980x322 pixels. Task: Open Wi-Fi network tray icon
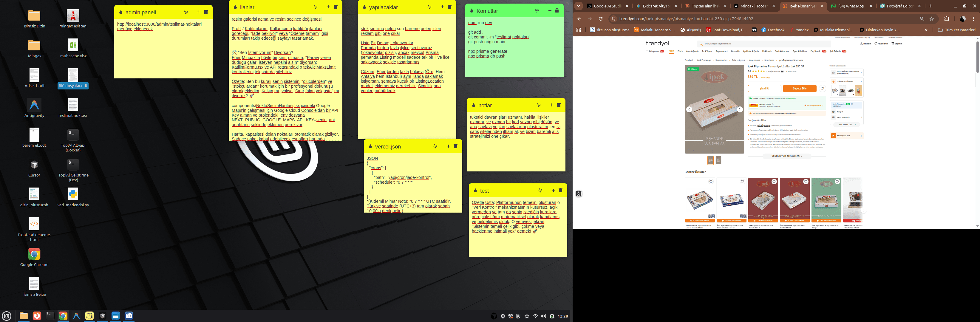coord(535,316)
